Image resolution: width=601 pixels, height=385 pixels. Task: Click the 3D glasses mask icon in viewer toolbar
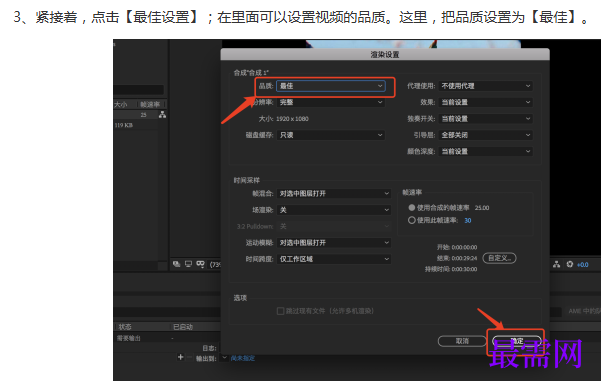click(x=200, y=264)
